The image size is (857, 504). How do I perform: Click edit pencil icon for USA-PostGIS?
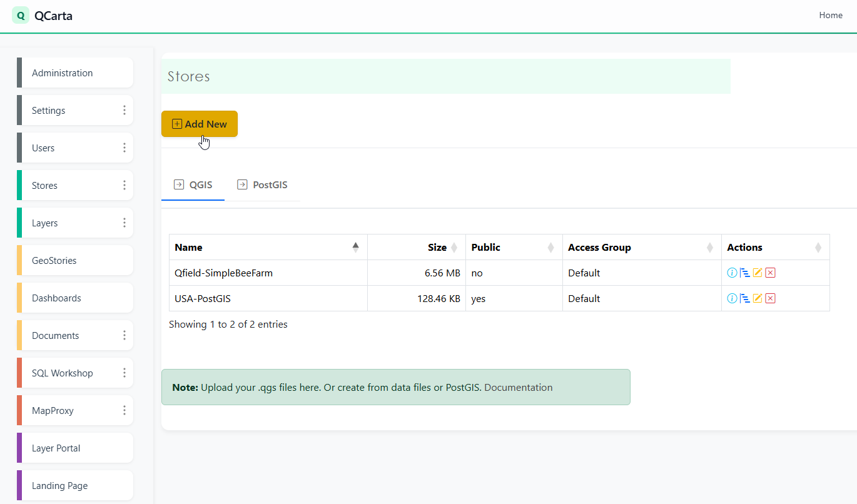(758, 298)
